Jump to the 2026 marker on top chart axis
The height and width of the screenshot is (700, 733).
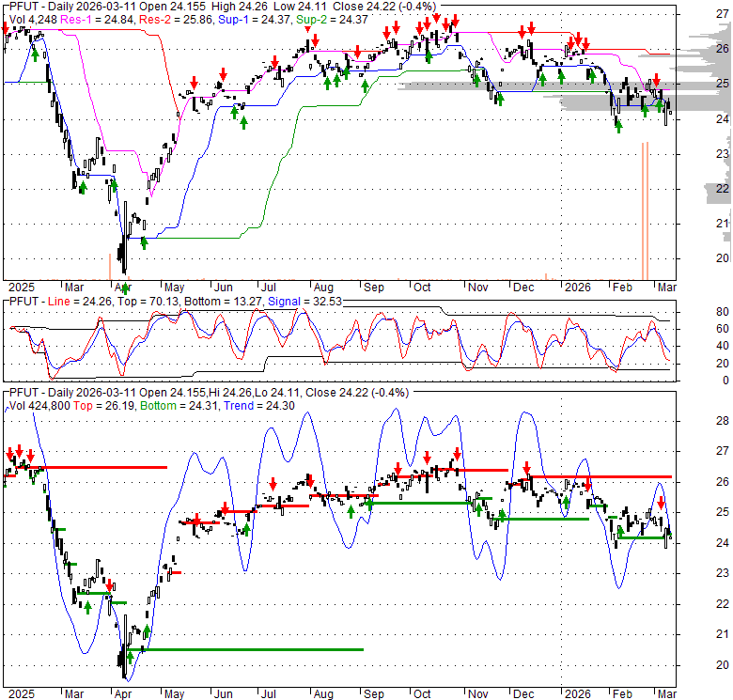(577, 286)
